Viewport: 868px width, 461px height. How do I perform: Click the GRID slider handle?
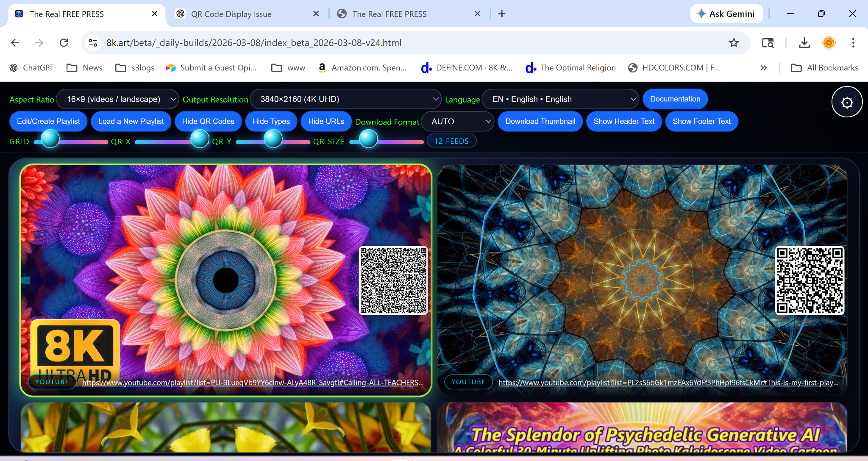[x=50, y=139]
